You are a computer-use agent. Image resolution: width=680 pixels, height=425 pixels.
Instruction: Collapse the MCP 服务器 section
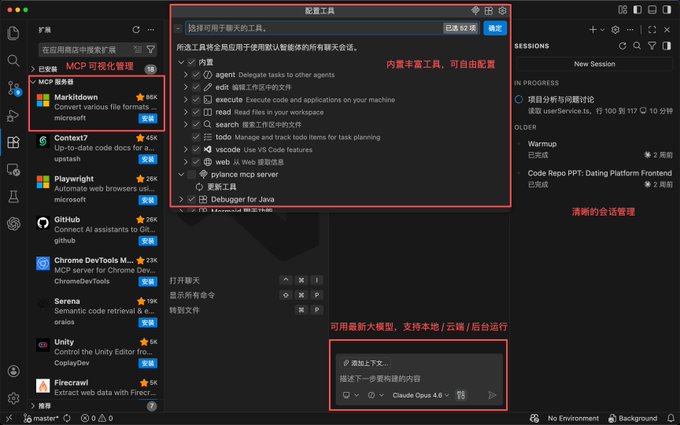coord(33,81)
